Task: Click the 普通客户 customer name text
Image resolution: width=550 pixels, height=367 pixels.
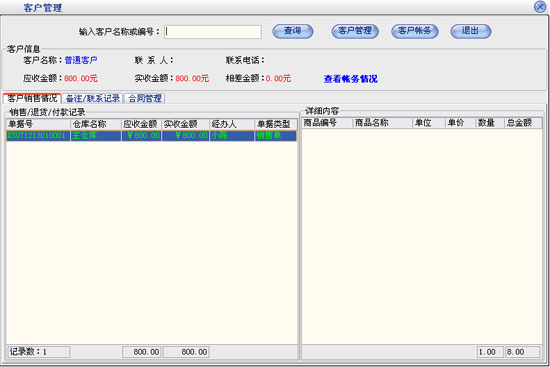Action: [x=81, y=60]
